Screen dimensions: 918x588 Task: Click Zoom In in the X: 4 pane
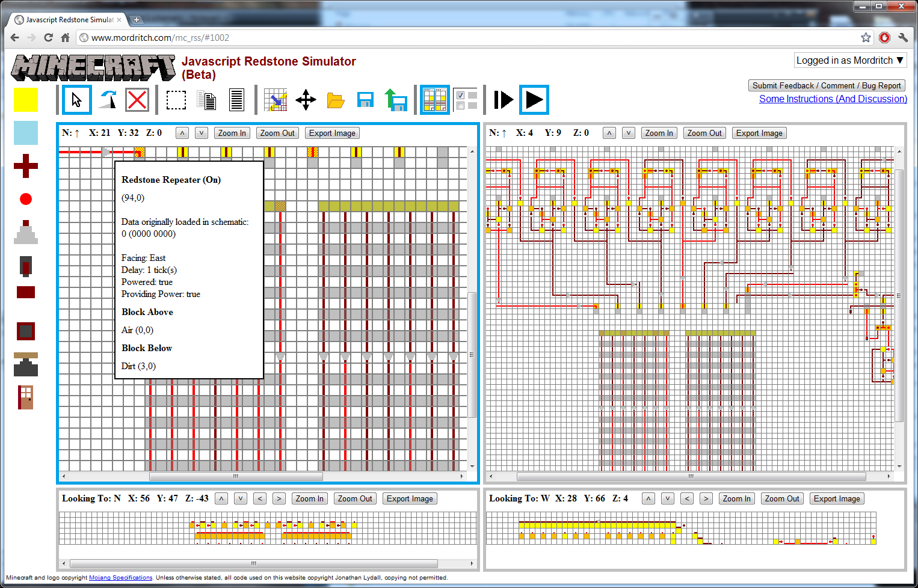pyautogui.click(x=659, y=133)
